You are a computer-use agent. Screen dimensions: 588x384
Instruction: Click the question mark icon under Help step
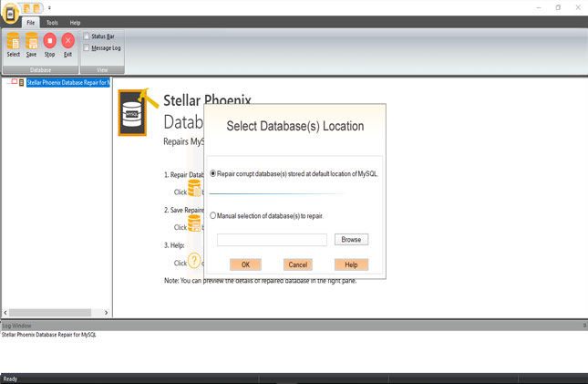(x=194, y=261)
